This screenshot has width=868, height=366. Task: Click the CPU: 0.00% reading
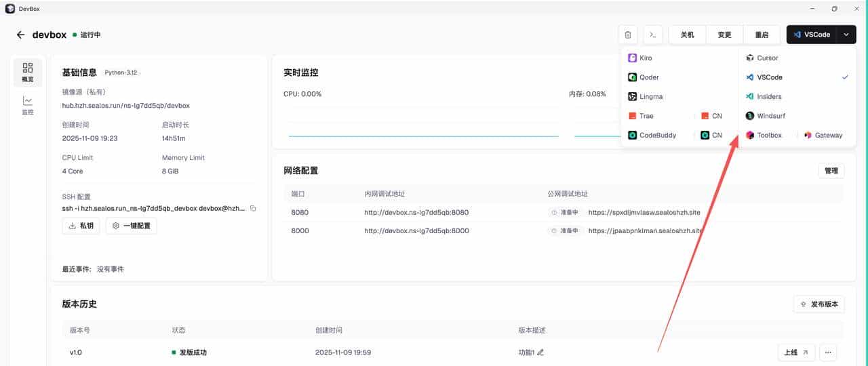click(x=302, y=94)
